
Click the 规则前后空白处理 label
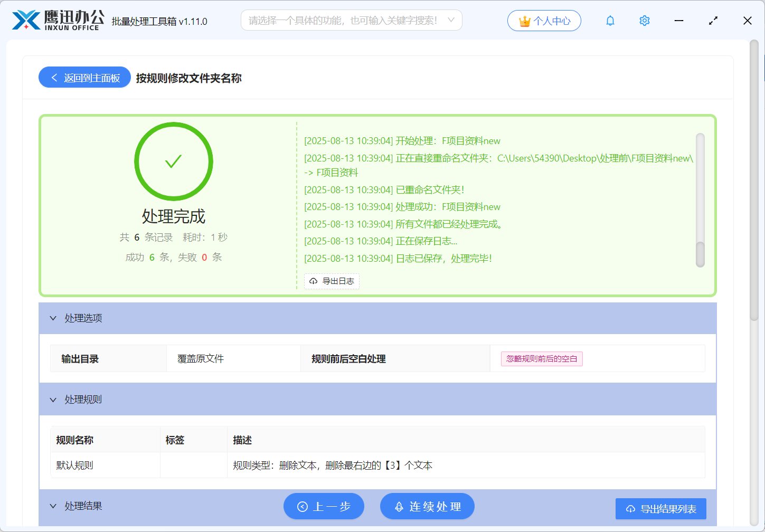[348, 359]
